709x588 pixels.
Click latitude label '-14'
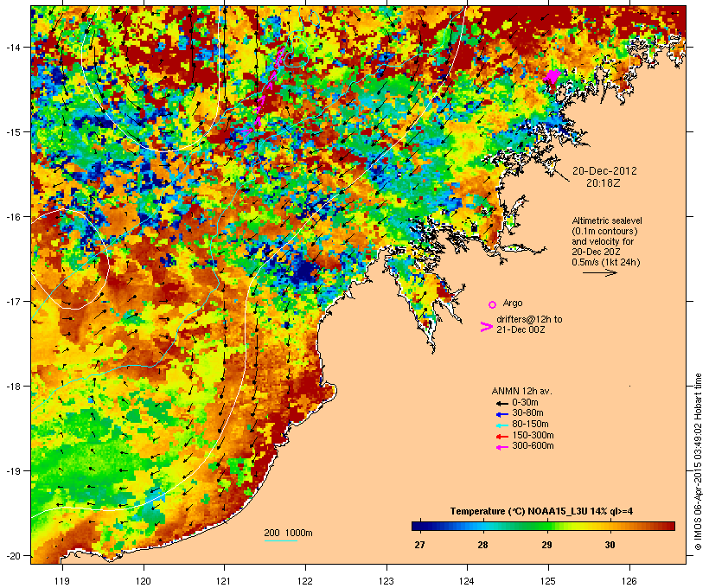coord(12,47)
